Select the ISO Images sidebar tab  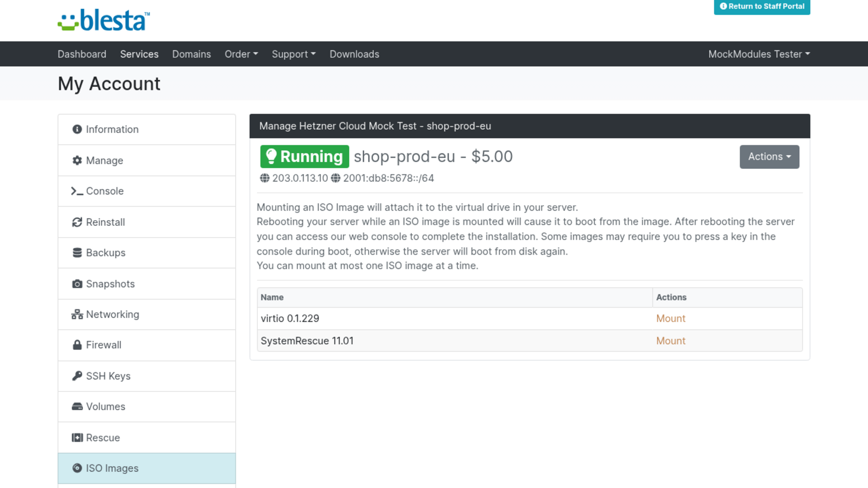click(x=147, y=469)
